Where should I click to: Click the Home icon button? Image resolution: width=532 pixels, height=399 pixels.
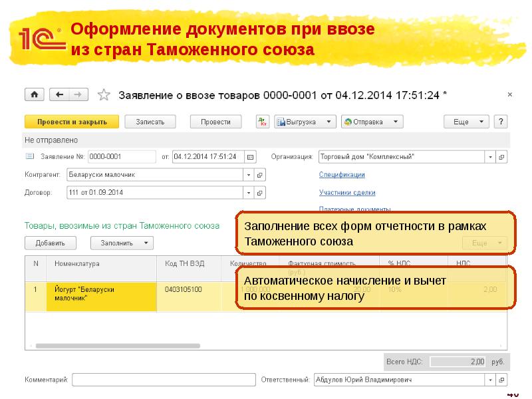[35, 94]
